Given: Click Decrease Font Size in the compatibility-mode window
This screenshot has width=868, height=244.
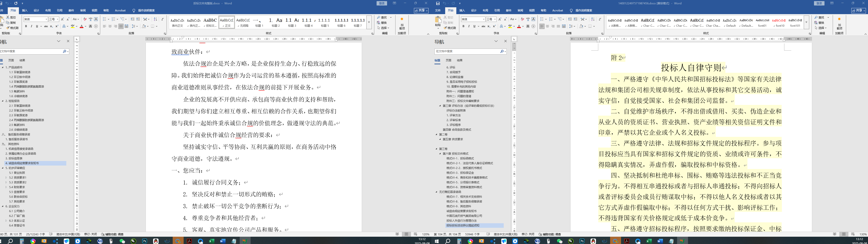Looking at the screenshot, I should [506, 19].
